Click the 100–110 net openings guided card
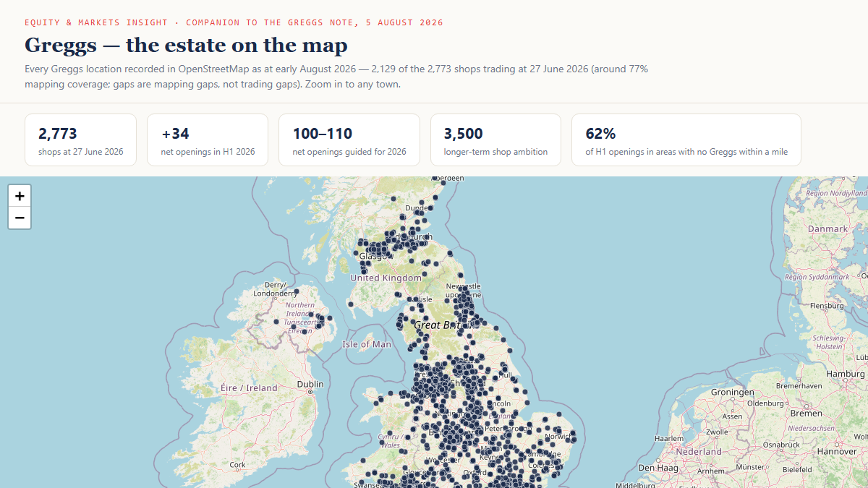This screenshot has width=868, height=488. (349, 140)
